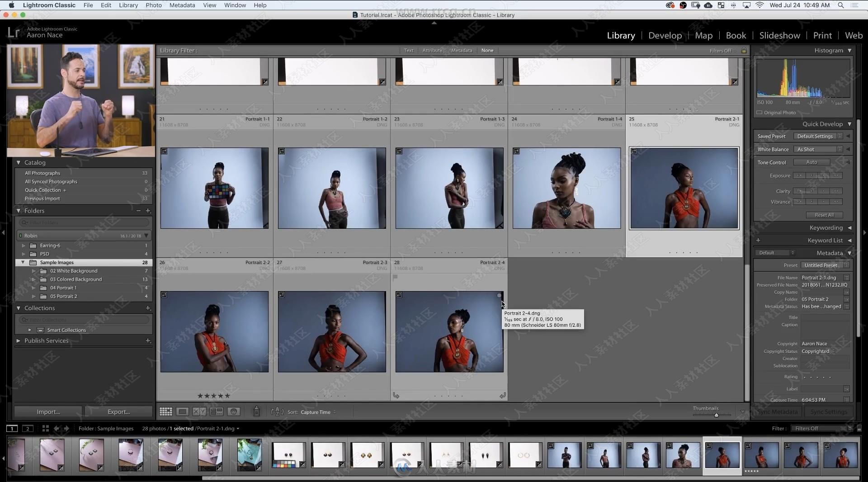Open Saved Preset Default Settings dropdown
This screenshot has height=482, width=868.
point(818,136)
